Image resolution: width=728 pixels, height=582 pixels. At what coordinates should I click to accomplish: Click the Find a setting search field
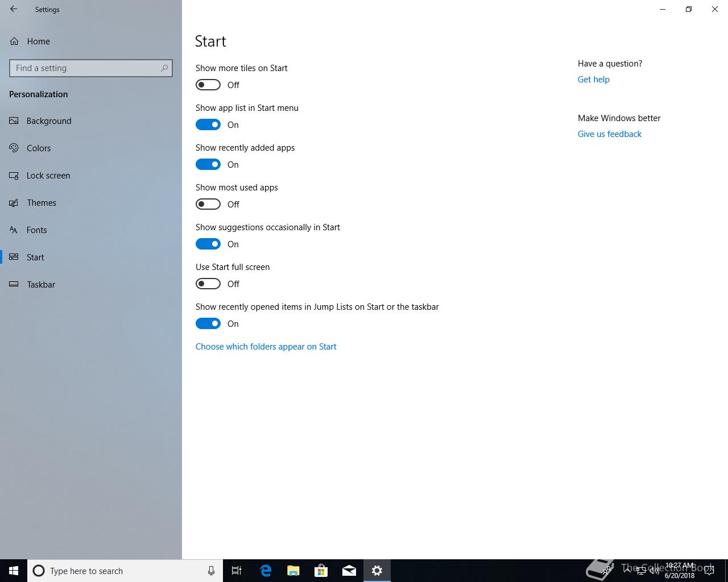point(91,68)
